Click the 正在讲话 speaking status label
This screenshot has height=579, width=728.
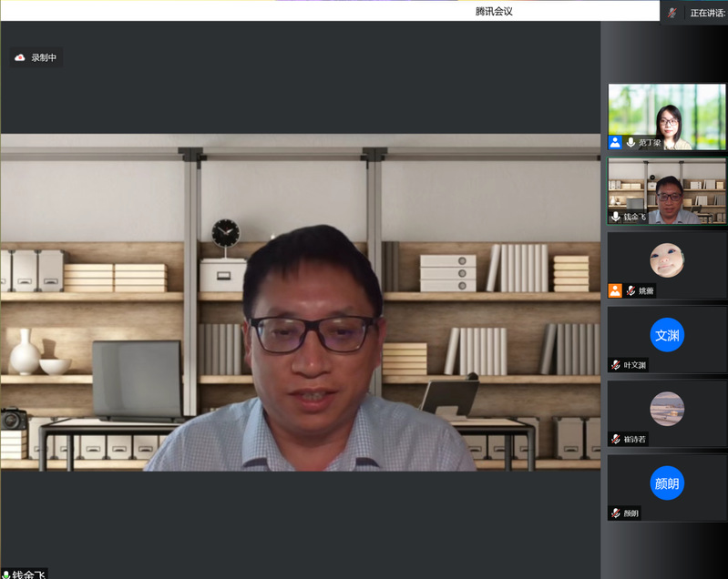tap(708, 13)
